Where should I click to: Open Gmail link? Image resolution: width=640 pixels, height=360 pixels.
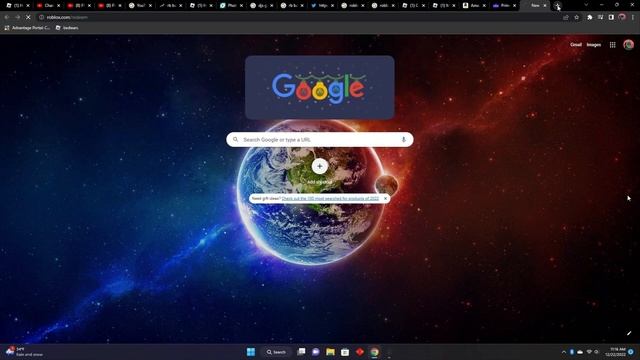point(576,45)
